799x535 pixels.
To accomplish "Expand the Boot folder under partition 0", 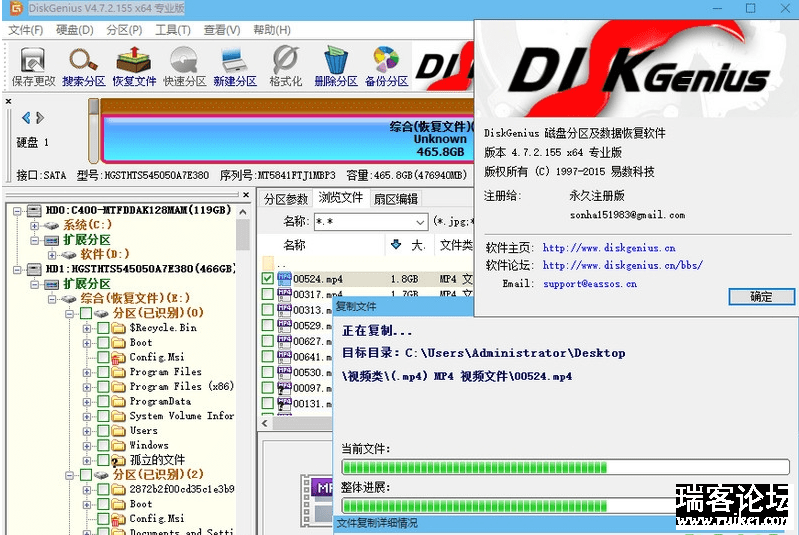I will coord(87,343).
